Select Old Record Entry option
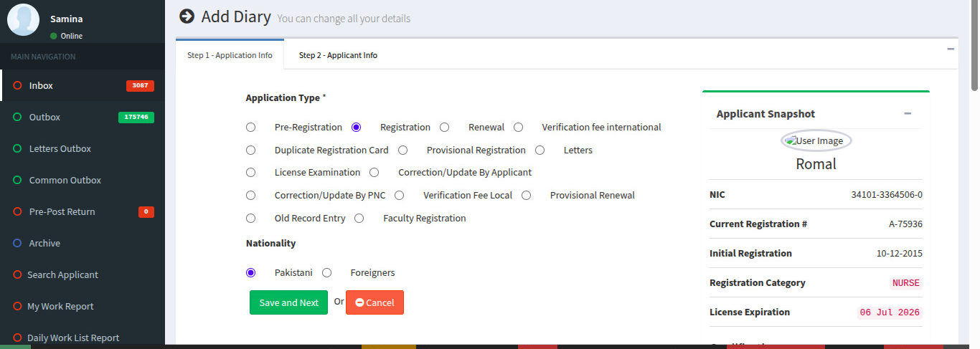 (x=250, y=218)
